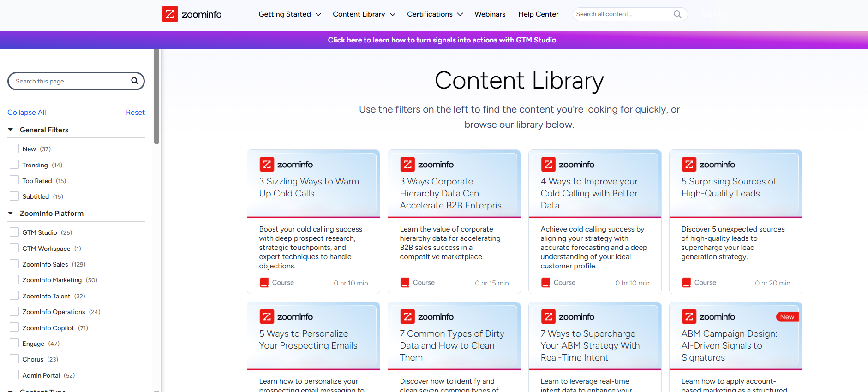Click the New badge on the ABM Campaign Design card

pyautogui.click(x=787, y=317)
